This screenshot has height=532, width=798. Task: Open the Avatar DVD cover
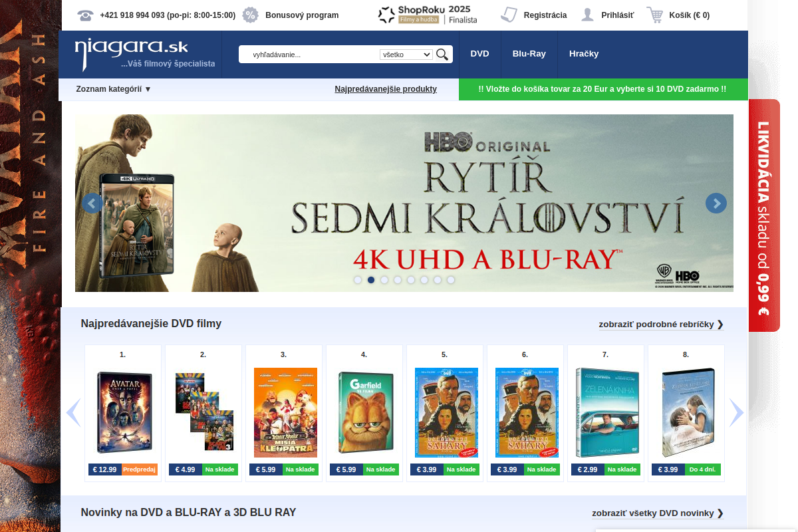(124, 412)
